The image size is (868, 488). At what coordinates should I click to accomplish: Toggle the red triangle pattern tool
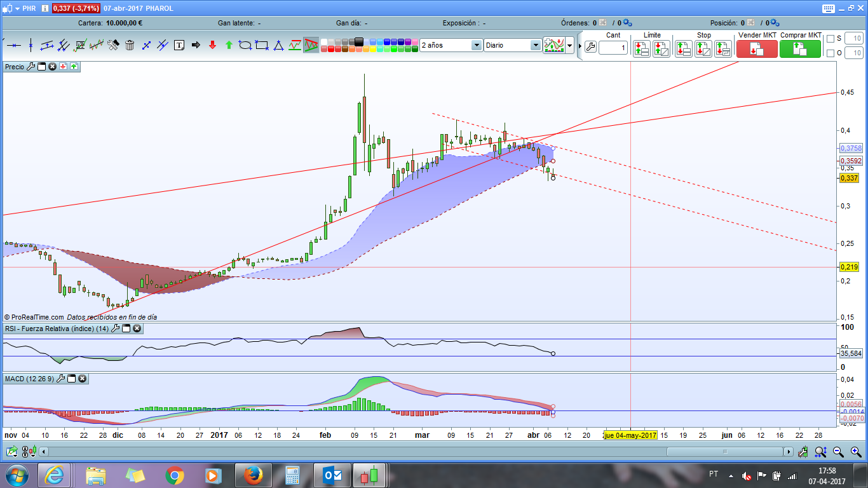point(311,45)
